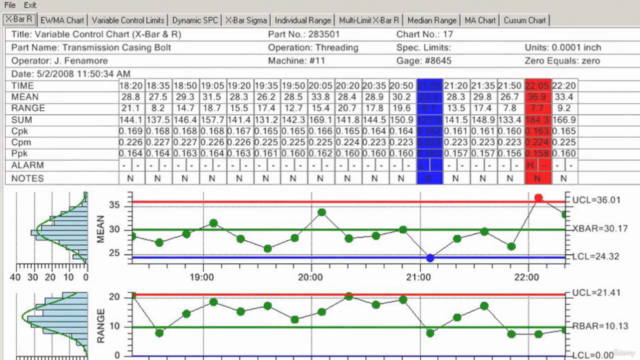Click the Exit menu item
640x360 pixels.
click(30, 5)
